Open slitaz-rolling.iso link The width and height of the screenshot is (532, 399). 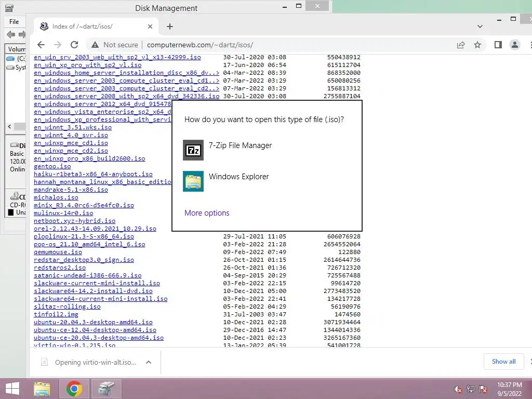coord(67,307)
